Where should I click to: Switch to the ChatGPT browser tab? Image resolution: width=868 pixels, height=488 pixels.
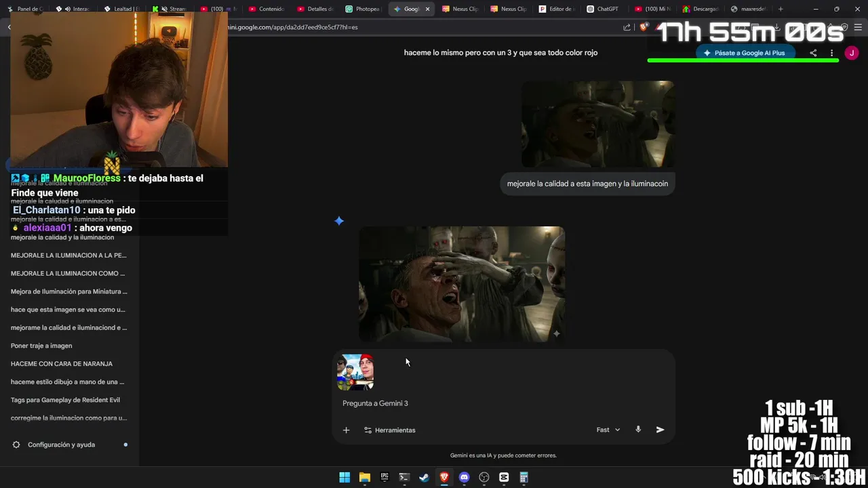pyautogui.click(x=604, y=9)
